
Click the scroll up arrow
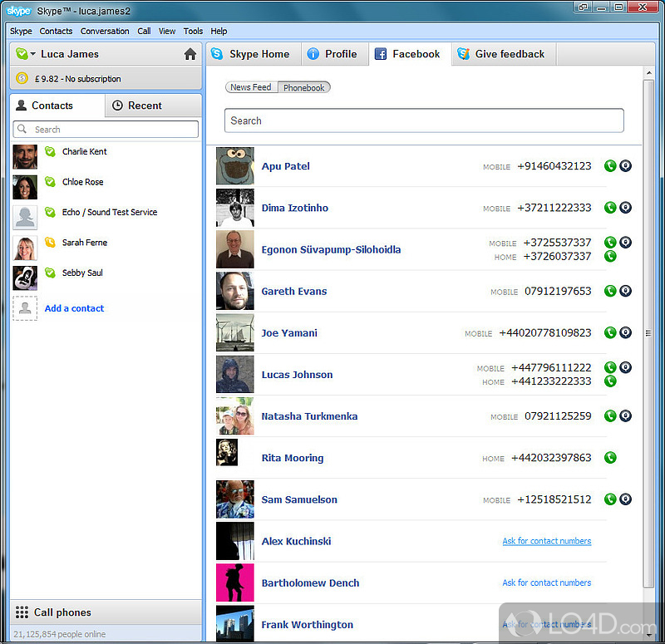click(649, 73)
